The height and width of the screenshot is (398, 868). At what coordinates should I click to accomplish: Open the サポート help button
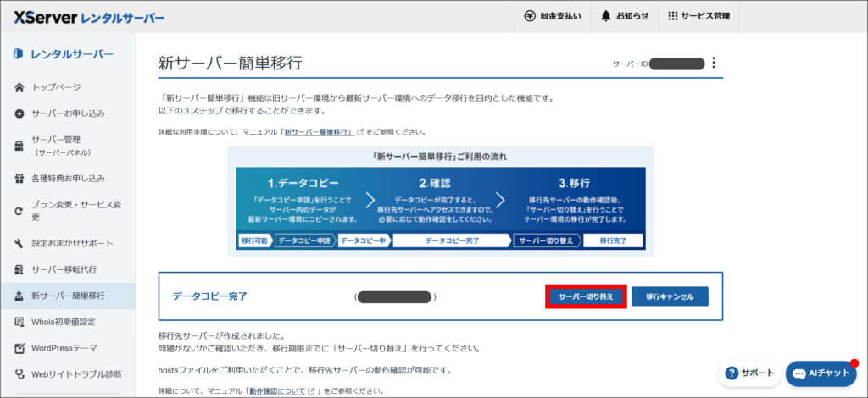(x=749, y=373)
